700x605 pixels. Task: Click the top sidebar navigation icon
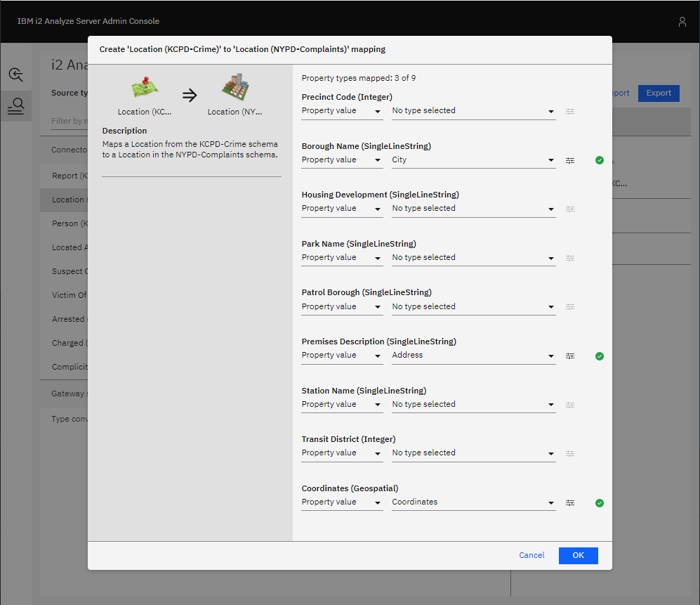15,74
